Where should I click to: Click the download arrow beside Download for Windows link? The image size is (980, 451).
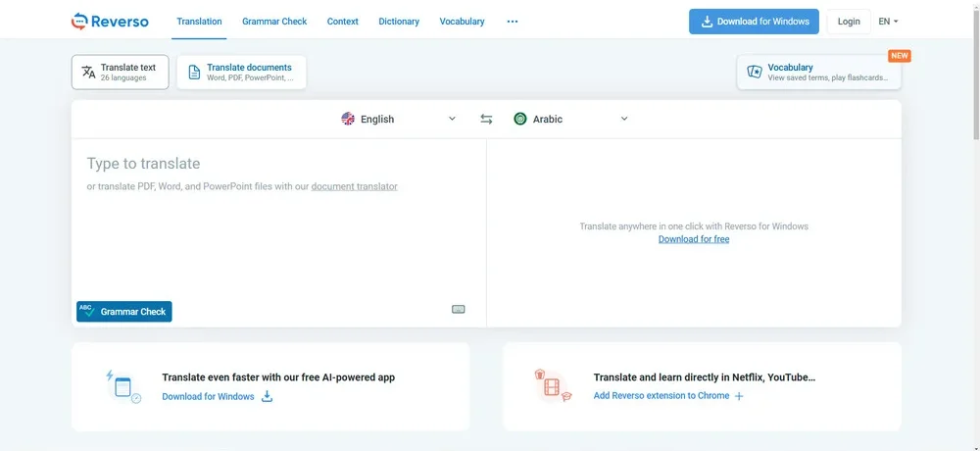[x=267, y=397]
